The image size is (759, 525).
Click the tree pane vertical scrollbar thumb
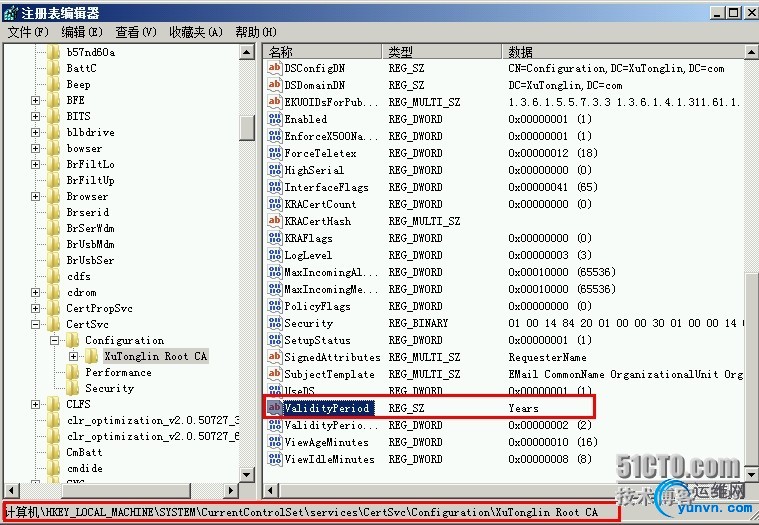(x=247, y=128)
